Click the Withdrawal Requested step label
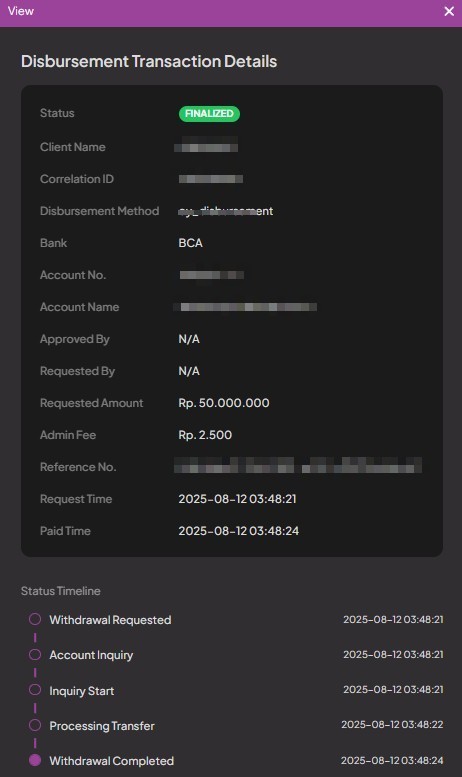 pos(110,620)
